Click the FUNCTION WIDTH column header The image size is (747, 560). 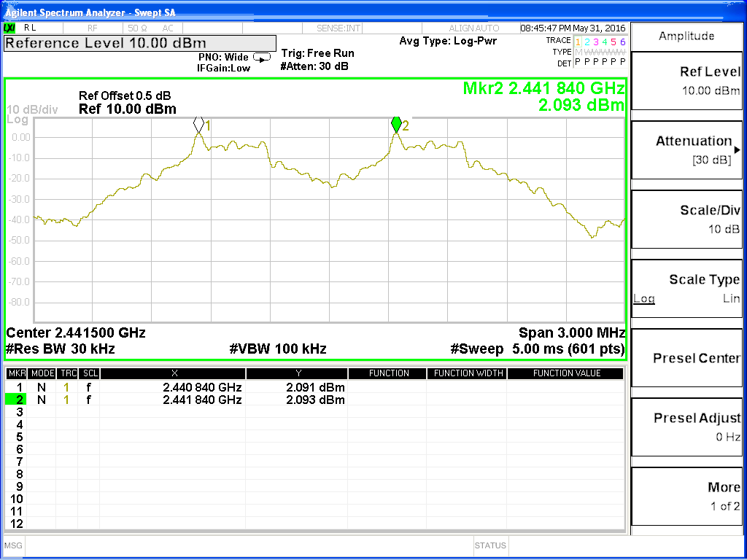pyautogui.click(x=468, y=374)
